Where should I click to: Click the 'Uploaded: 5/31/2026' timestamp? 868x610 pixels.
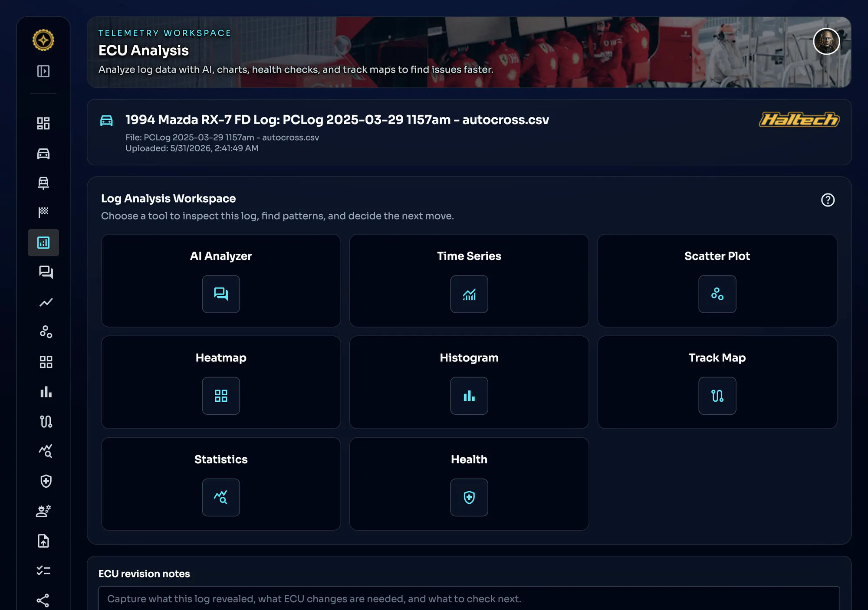(192, 148)
